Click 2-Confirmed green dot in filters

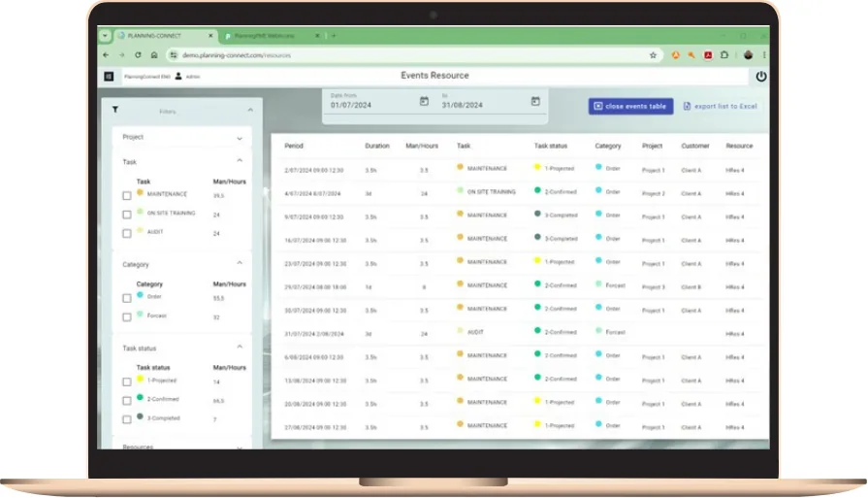click(140, 398)
